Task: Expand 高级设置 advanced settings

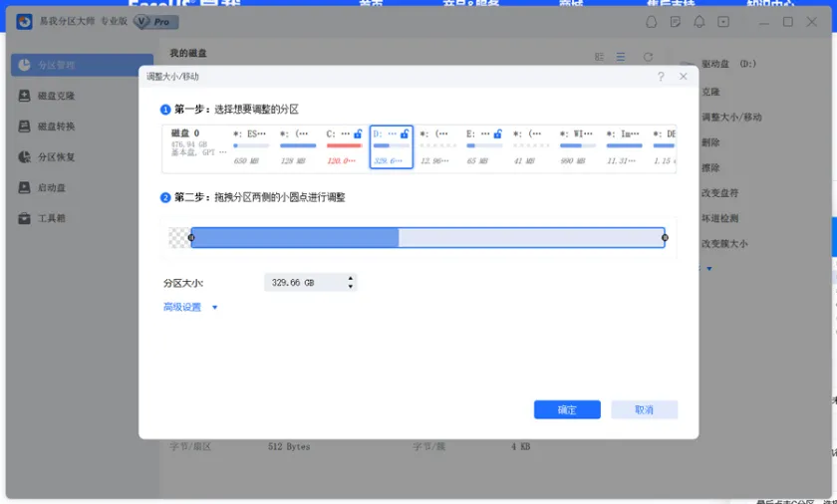Action: coord(190,307)
